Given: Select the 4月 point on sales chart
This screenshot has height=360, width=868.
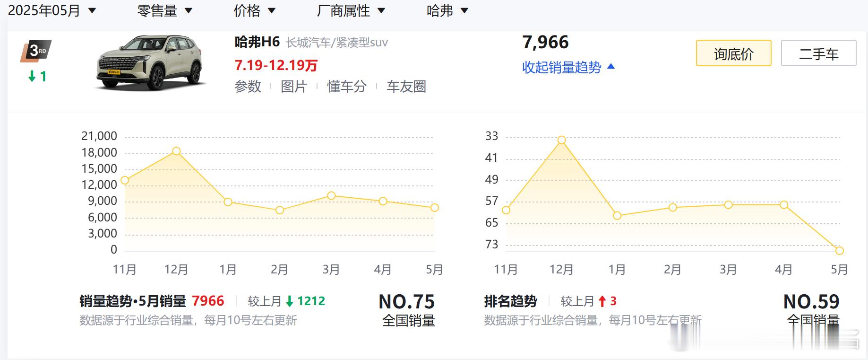Looking at the screenshot, I should tap(383, 201).
